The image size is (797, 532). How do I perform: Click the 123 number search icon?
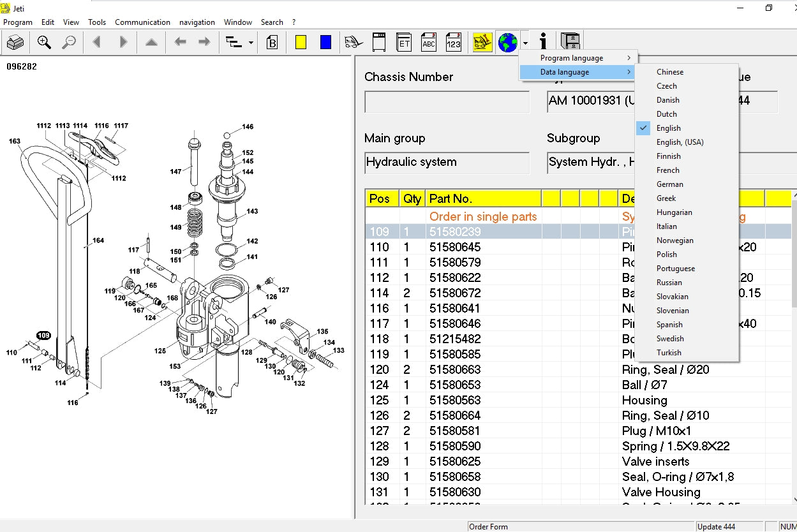(453, 43)
